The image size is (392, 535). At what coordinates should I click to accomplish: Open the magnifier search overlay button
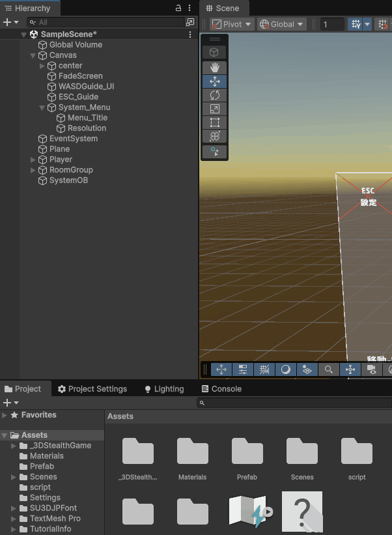[329, 369]
